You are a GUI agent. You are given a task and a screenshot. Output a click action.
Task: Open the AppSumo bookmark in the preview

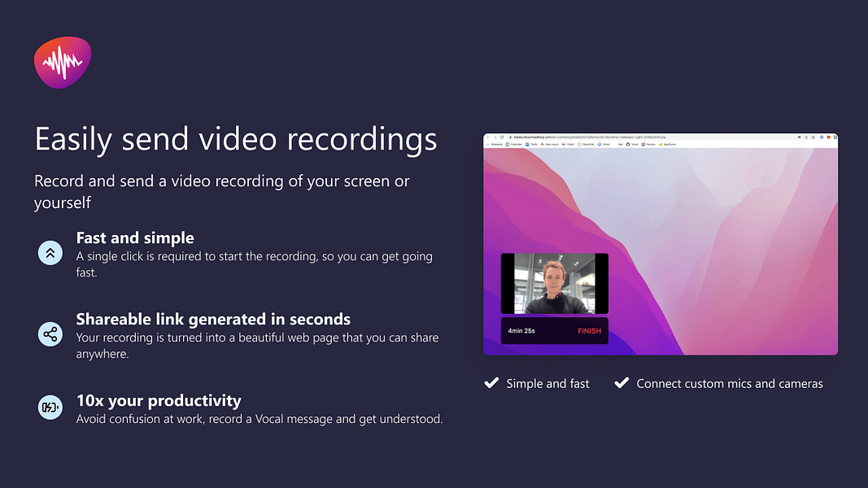coord(668,145)
